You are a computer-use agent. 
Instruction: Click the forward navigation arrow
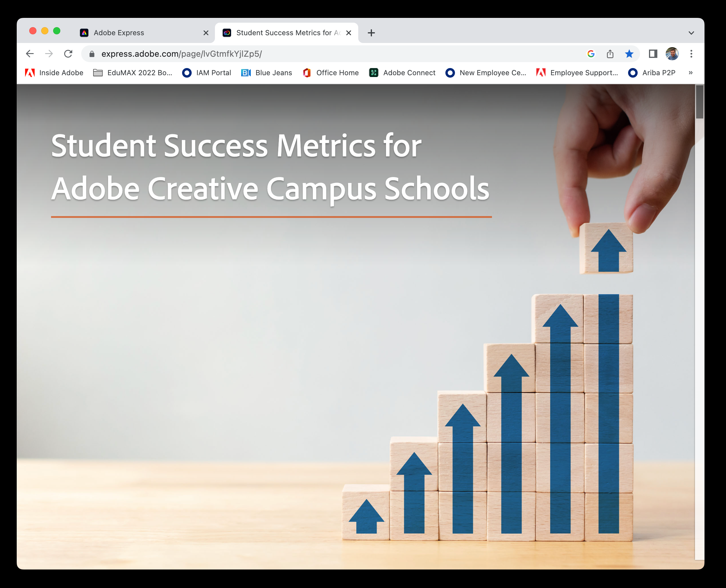49,53
